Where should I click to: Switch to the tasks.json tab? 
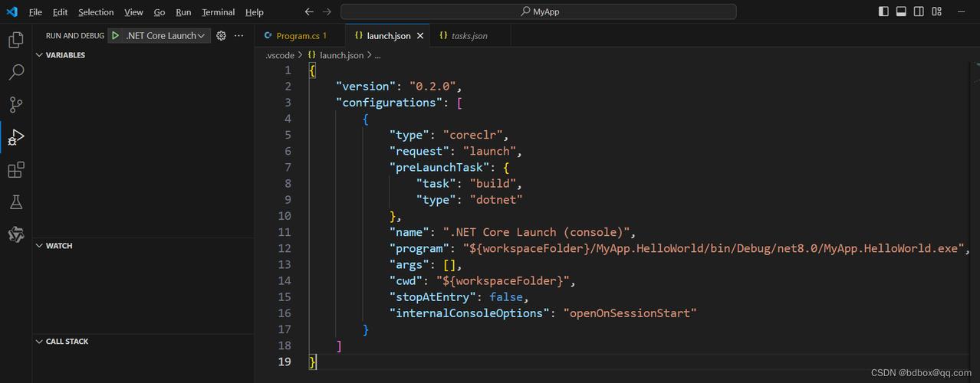click(x=469, y=35)
